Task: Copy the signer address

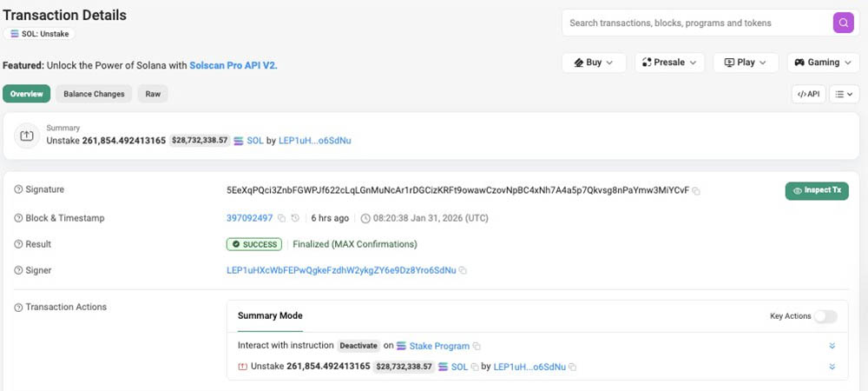Action: (463, 271)
